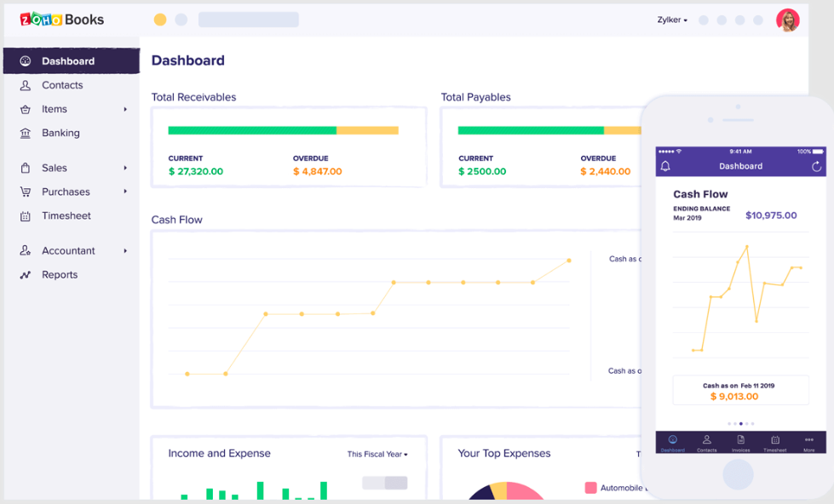834x504 pixels.
Task: Open the Contacts person icon
Action: tap(25, 85)
